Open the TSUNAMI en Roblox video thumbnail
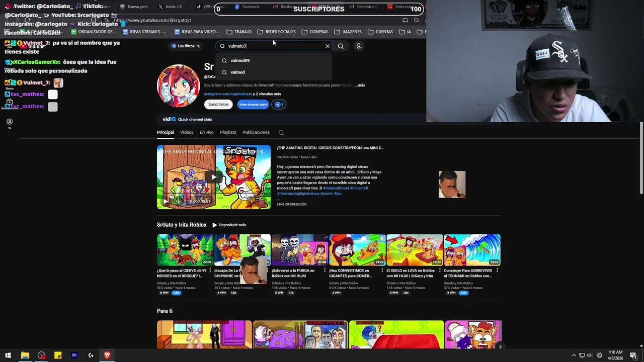This screenshot has height=362, width=644. 472,250
